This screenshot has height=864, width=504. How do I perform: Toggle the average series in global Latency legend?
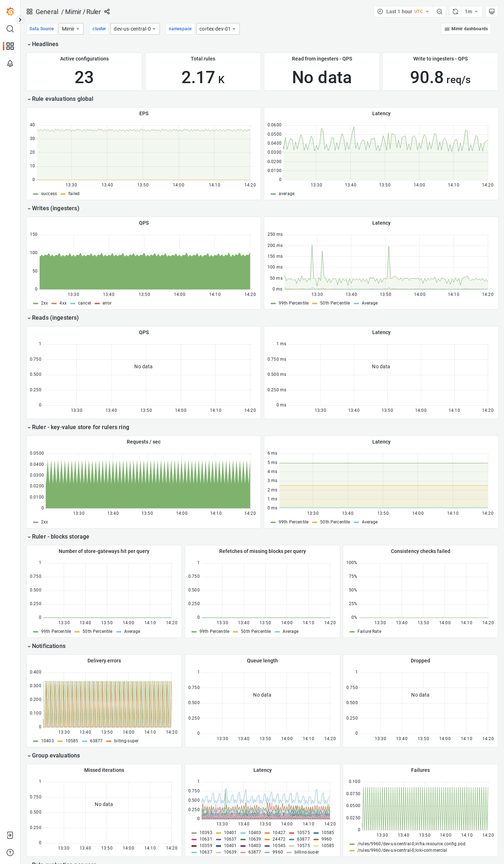287,194
